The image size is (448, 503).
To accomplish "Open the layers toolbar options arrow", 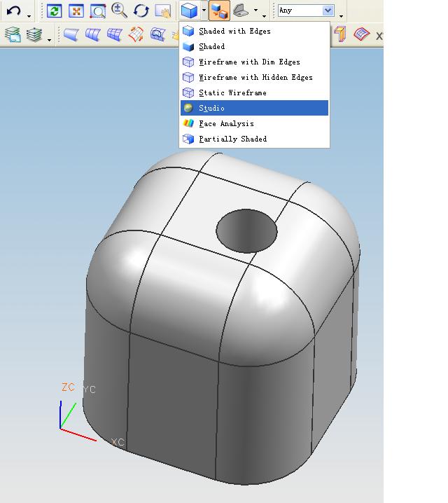I will click(50, 40).
